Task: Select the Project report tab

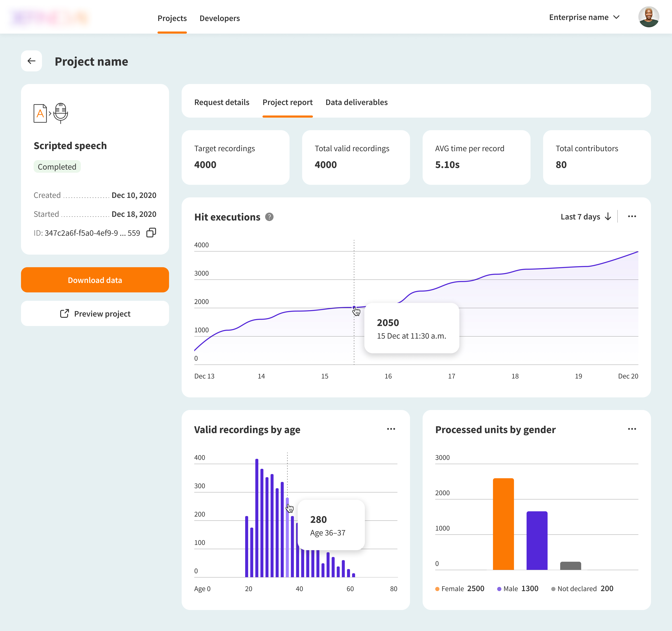Action: tap(287, 102)
